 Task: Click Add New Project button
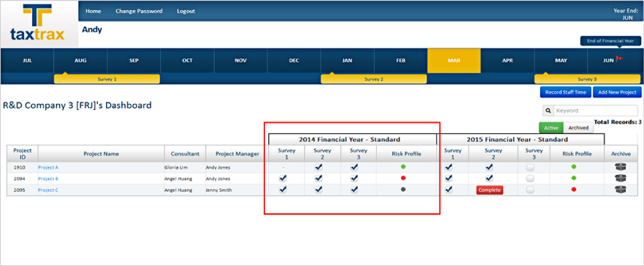pos(617,92)
